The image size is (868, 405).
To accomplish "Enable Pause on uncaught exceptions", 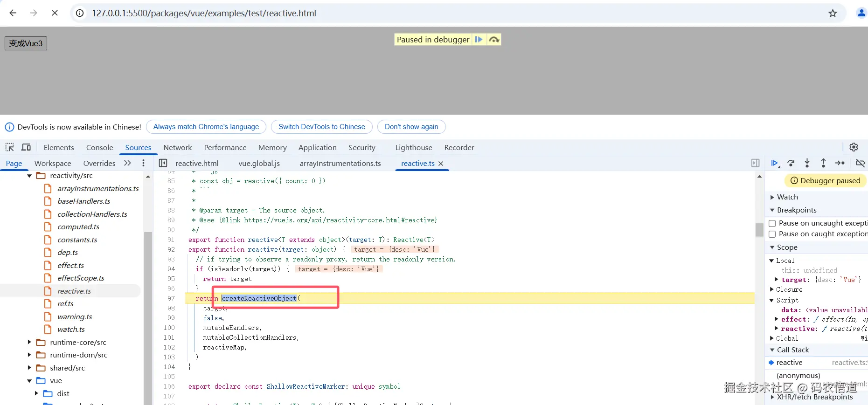I will (772, 223).
